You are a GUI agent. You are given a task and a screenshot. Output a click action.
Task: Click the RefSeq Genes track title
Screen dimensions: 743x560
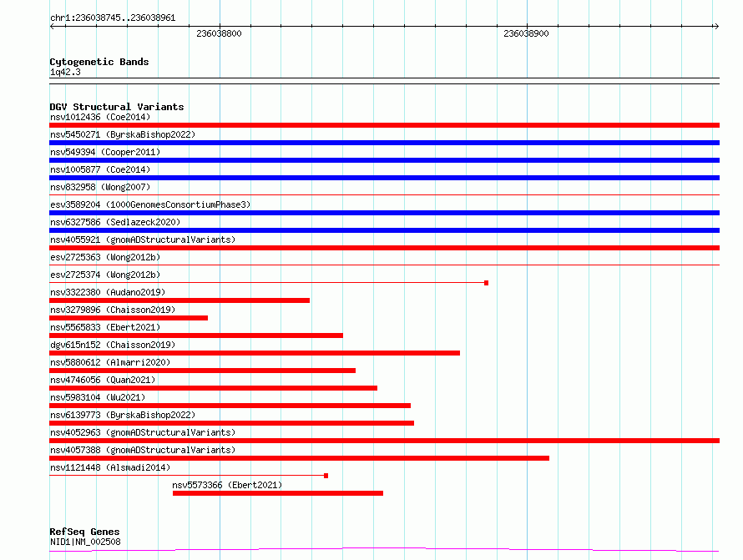pos(84,532)
